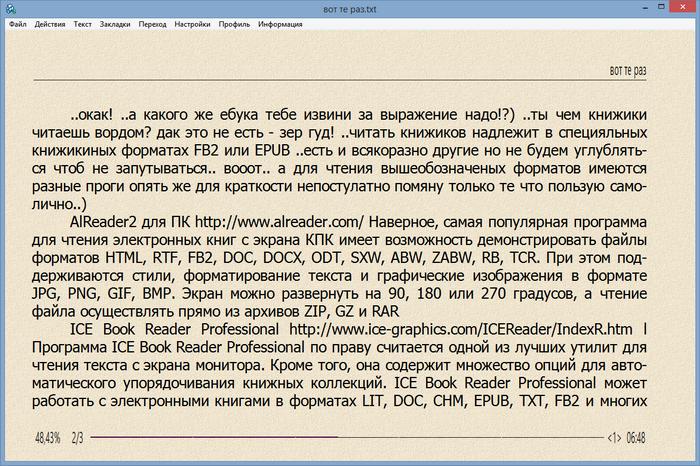Close the AlReader window
The width and height of the screenshot is (700, 466).
coord(683,7)
